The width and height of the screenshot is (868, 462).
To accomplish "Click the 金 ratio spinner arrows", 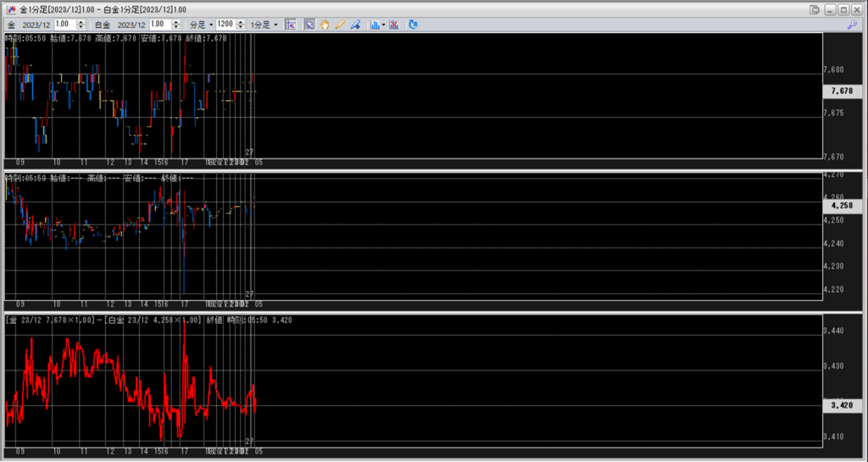I will 82,25.
